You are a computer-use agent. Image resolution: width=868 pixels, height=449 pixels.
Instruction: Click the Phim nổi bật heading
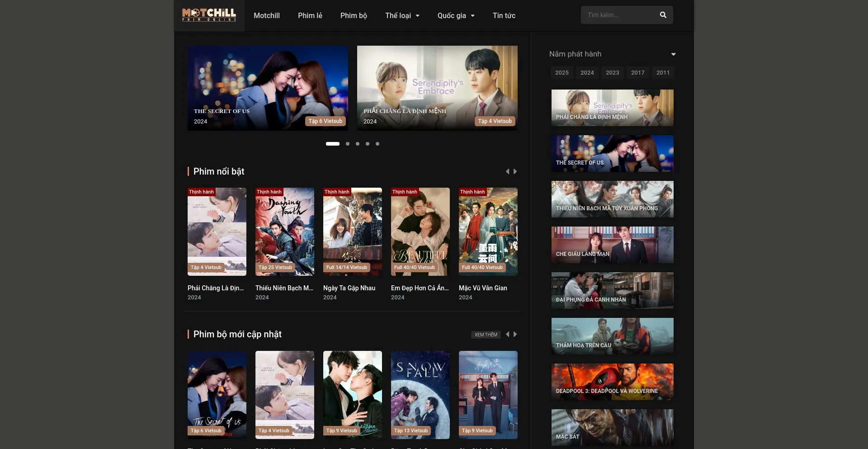(219, 171)
